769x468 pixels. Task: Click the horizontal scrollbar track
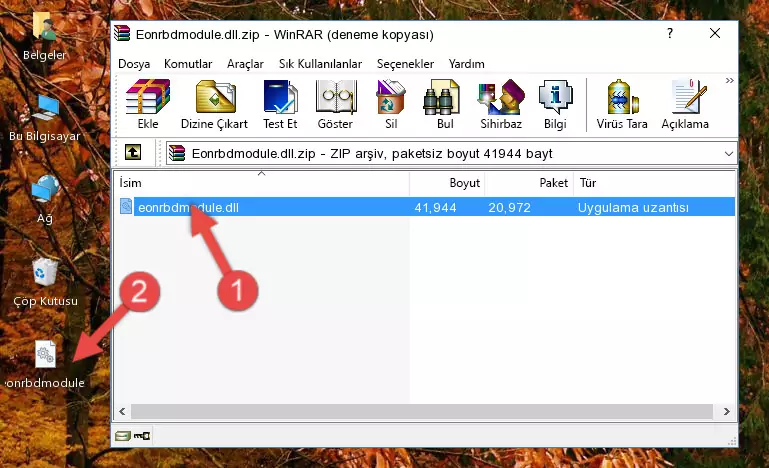click(x=422, y=412)
